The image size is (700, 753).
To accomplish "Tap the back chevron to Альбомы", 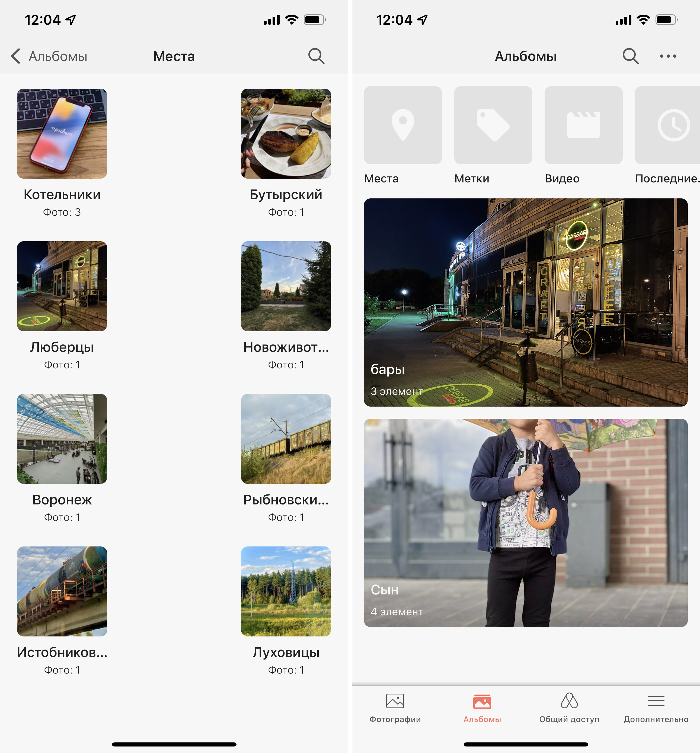I will 16,56.
